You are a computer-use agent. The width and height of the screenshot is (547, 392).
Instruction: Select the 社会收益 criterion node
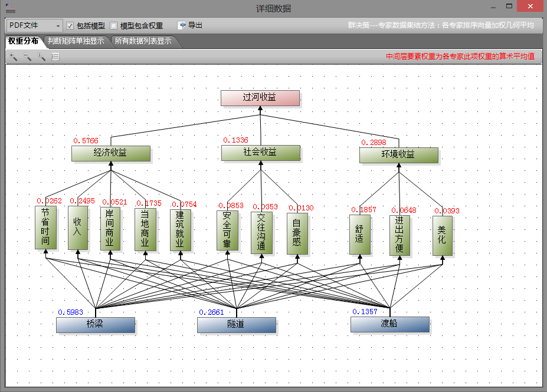click(x=261, y=153)
